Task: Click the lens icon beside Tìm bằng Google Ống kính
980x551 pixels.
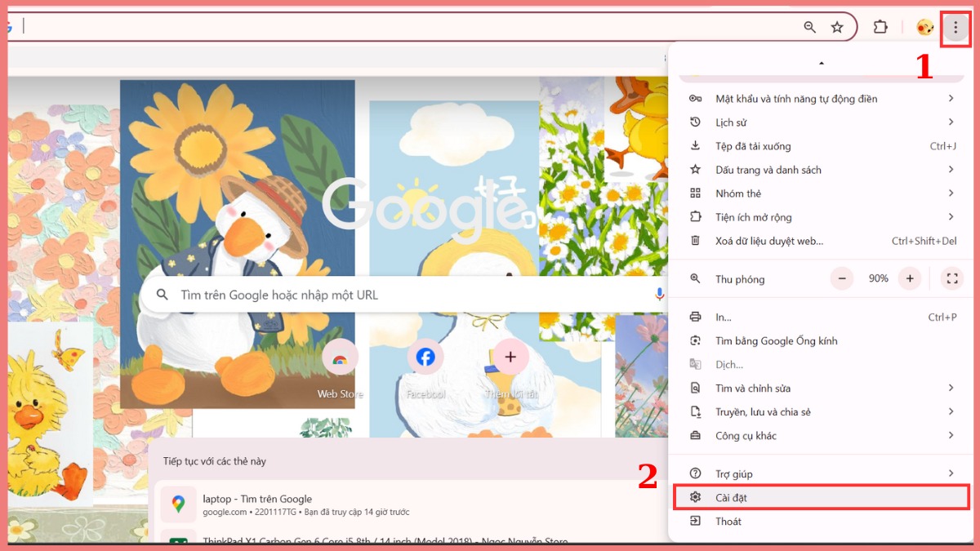Action: (x=695, y=340)
